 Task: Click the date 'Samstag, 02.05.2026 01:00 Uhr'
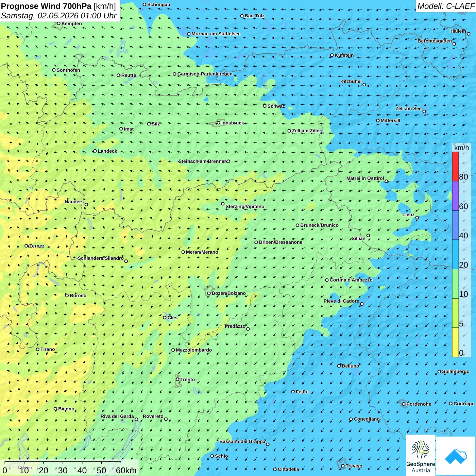59,16
